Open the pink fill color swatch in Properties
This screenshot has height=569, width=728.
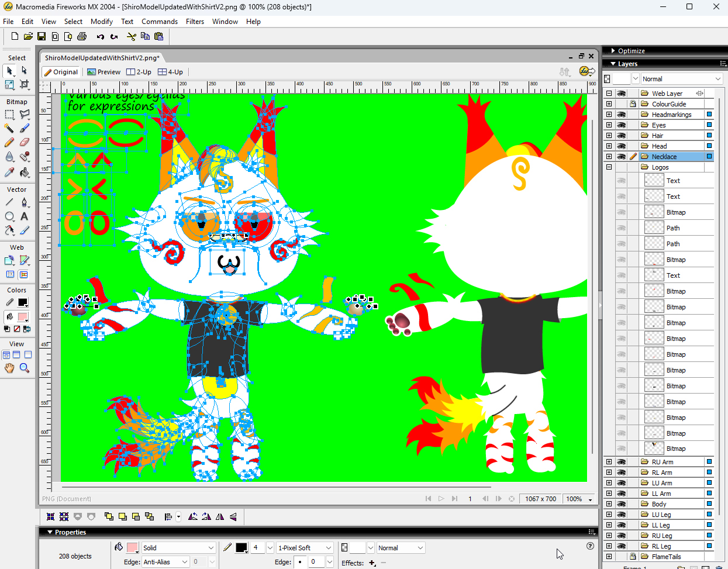(x=133, y=548)
